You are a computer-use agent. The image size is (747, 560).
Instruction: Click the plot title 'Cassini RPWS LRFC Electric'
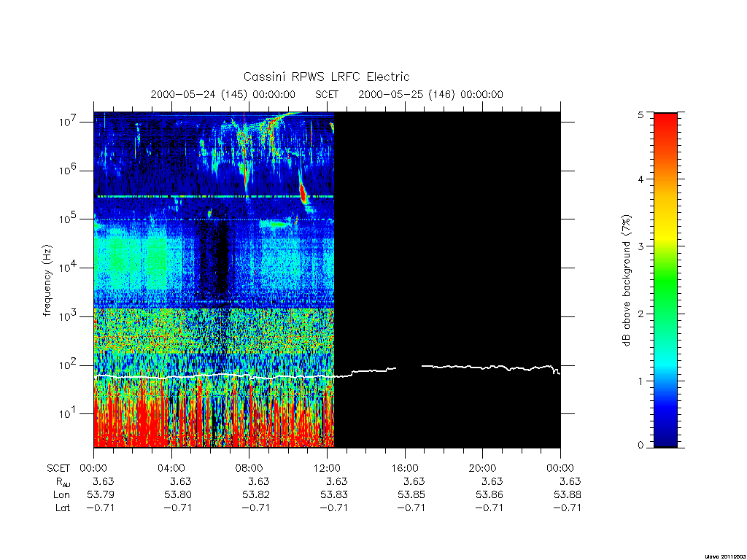tap(326, 77)
